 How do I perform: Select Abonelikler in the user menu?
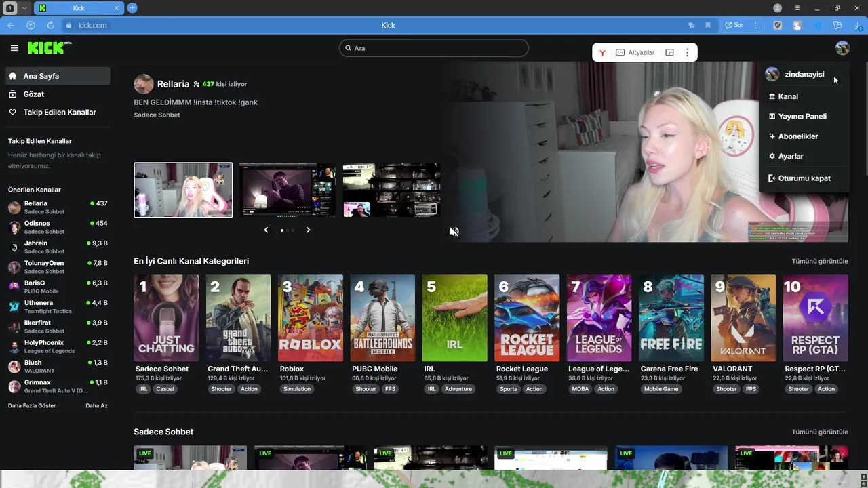797,136
